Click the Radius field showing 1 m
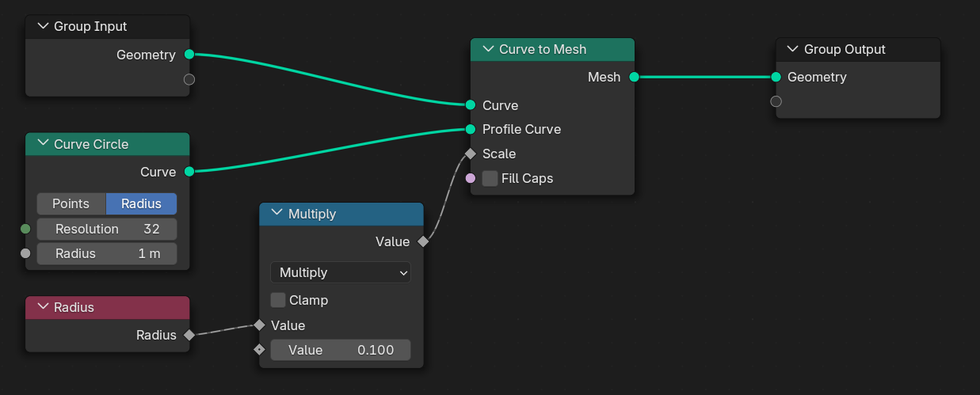Image resolution: width=980 pixels, height=395 pixels. [107, 254]
